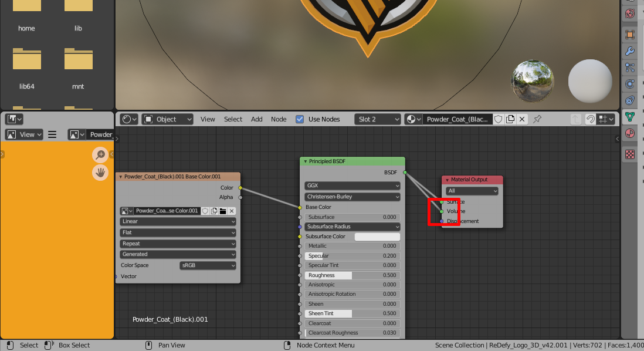The height and width of the screenshot is (351, 644).
Task: Open the Select menu in node editor
Action: tap(233, 119)
